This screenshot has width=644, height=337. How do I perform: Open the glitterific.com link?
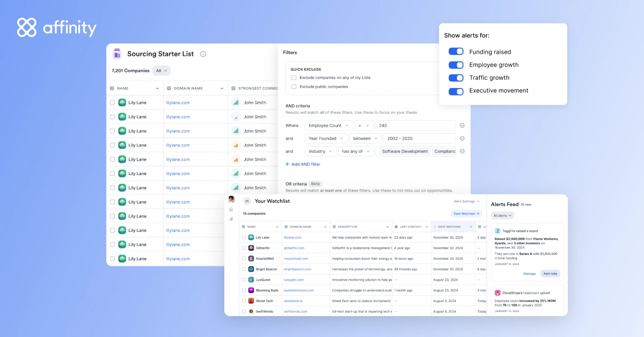click(x=294, y=248)
